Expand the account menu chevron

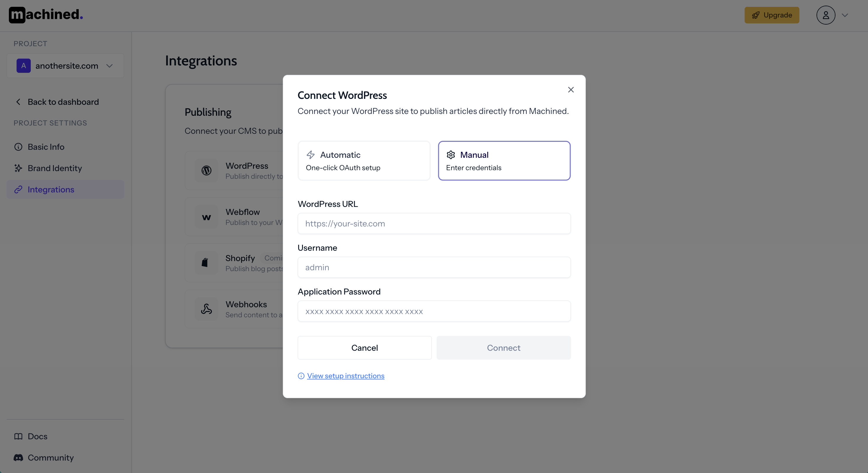coord(845,15)
